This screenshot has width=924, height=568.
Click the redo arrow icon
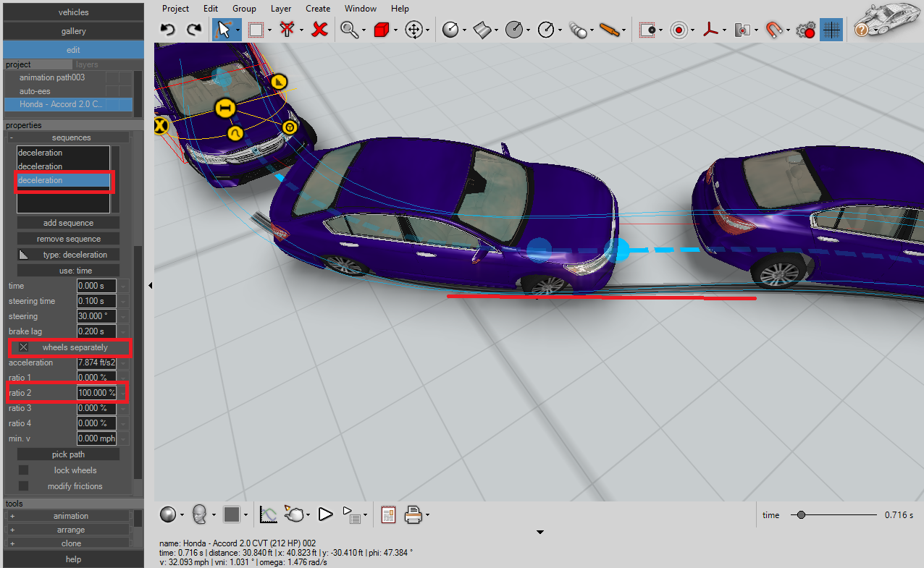coord(194,30)
